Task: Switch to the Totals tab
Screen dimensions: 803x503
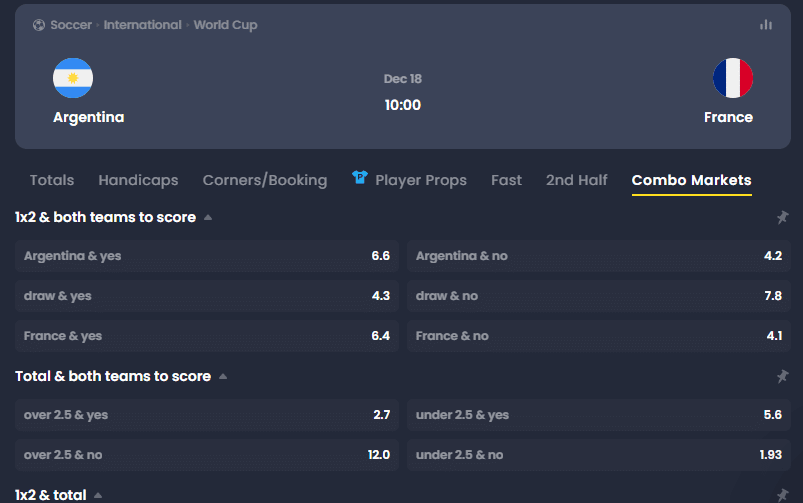Action: 52,180
